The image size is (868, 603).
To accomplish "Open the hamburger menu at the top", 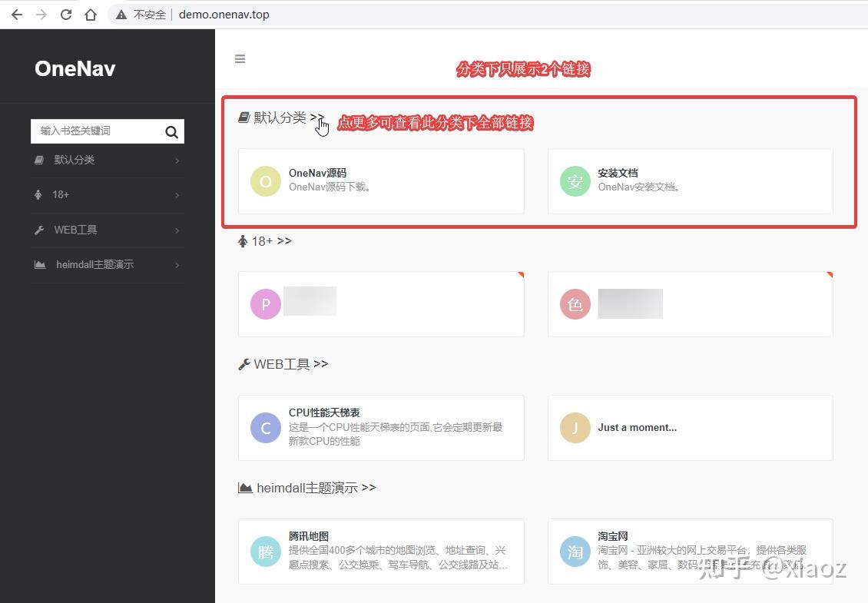I will pyautogui.click(x=240, y=58).
